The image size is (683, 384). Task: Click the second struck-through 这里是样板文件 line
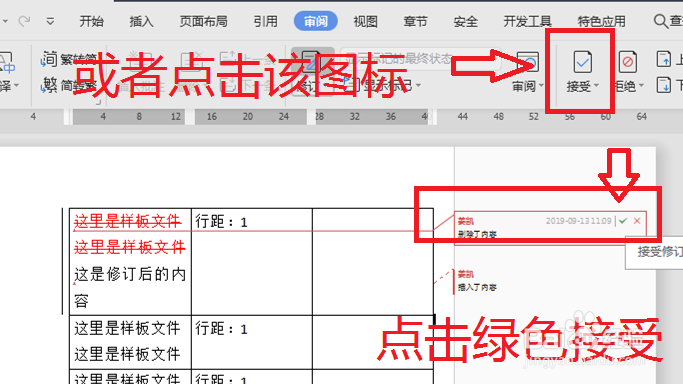coord(130,248)
